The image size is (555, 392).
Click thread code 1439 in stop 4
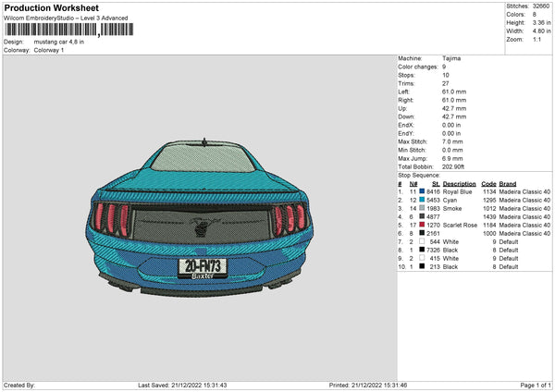(x=489, y=217)
